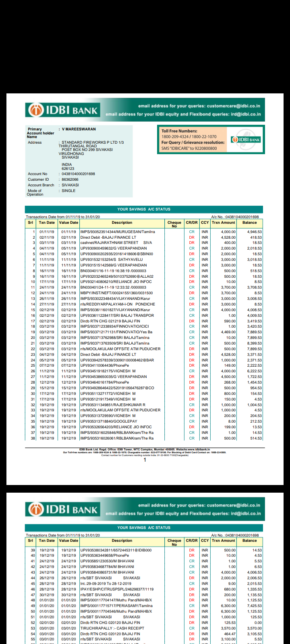Select transaction amount 268.00
The width and height of the screenshot is (290, 644).
point(230,382)
